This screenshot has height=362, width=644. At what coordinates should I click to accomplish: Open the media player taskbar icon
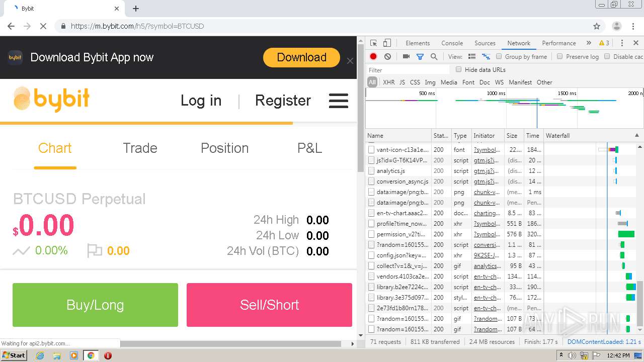74,355
